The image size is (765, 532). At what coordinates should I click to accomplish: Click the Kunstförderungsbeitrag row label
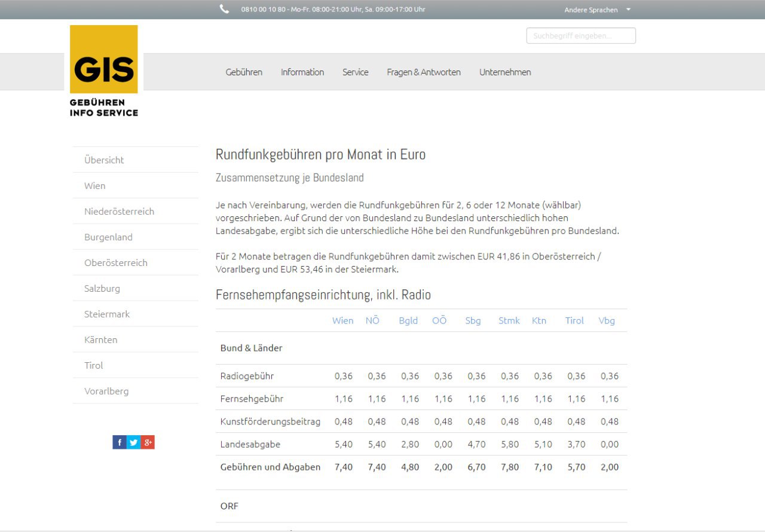point(270,421)
